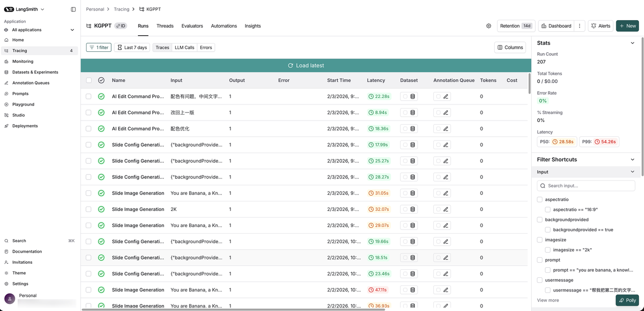Select all runs header checkbox
Screen dimensions: 644x311
89,80
